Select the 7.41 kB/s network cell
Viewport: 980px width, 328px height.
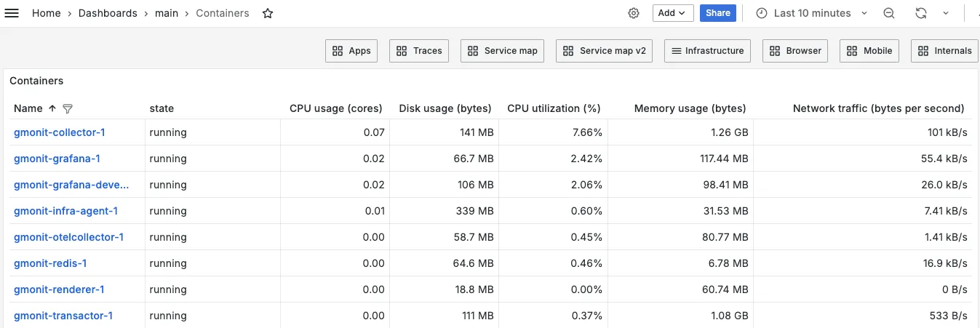coord(863,211)
